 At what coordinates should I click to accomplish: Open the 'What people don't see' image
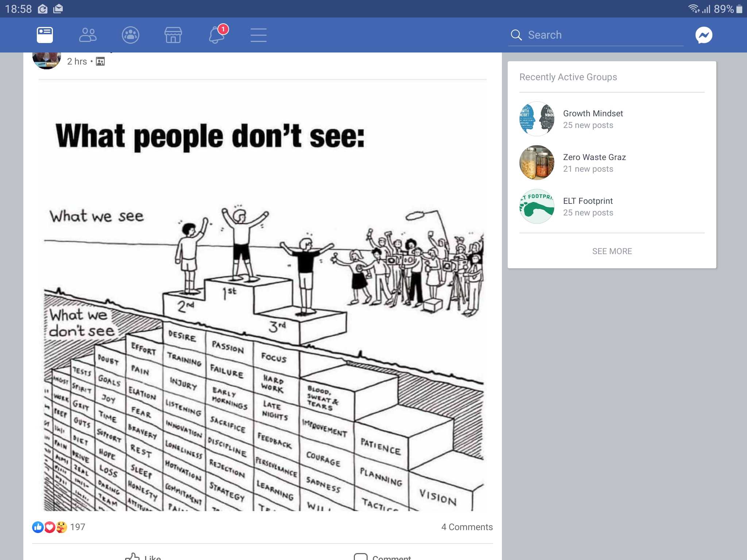[x=263, y=295]
